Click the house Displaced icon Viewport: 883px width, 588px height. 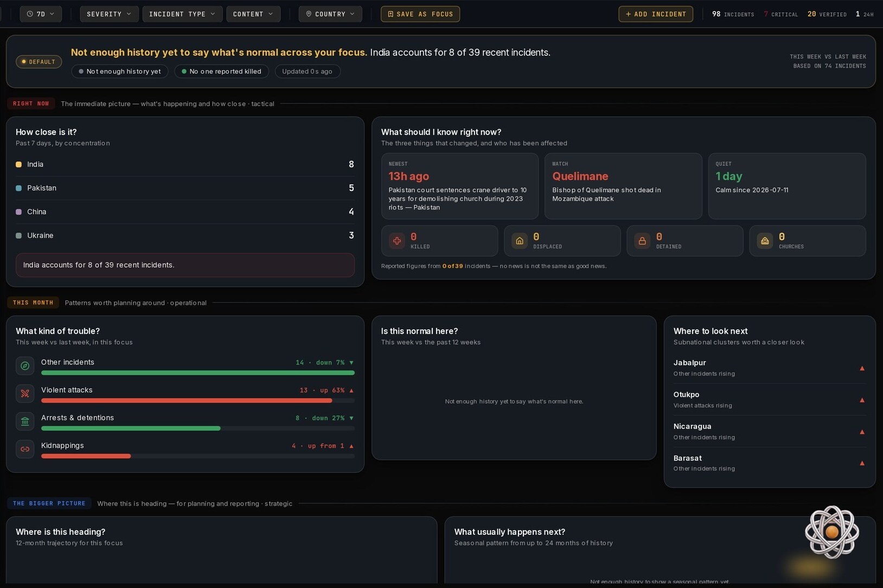click(520, 241)
